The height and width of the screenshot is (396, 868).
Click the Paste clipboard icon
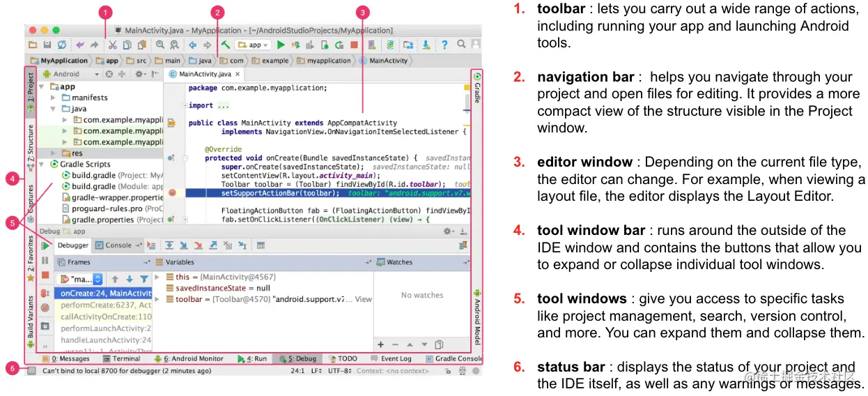pyautogui.click(x=142, y=45)
